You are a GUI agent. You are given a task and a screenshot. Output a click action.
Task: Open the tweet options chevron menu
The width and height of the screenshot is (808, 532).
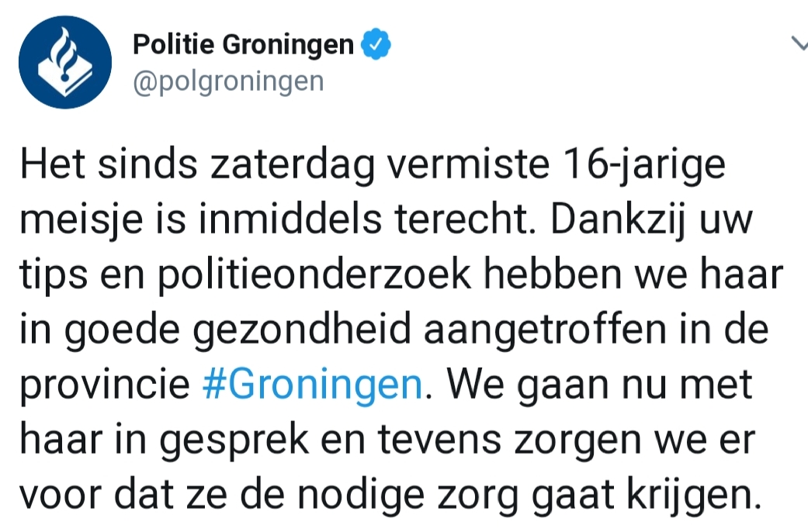pyautogui.click(x=799, y=44)
